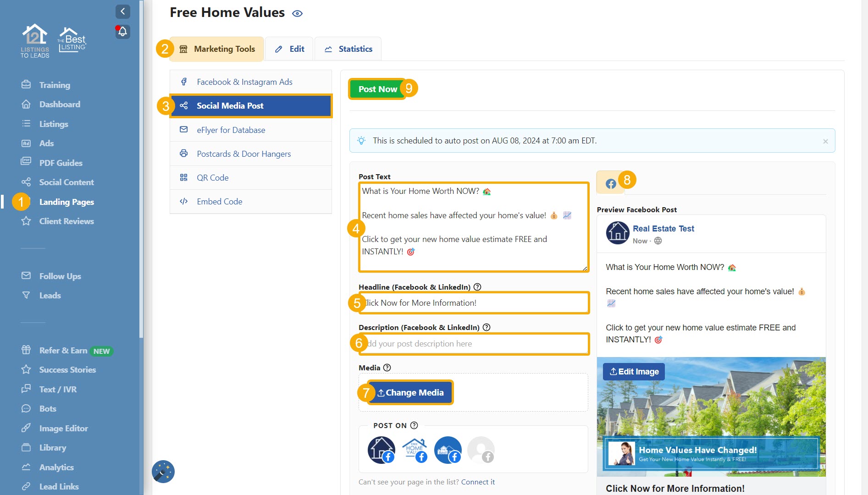The width and height of the screenshot is (868, 495).
Task: Open the magic wand helper icon
Action: coord(163,472)
